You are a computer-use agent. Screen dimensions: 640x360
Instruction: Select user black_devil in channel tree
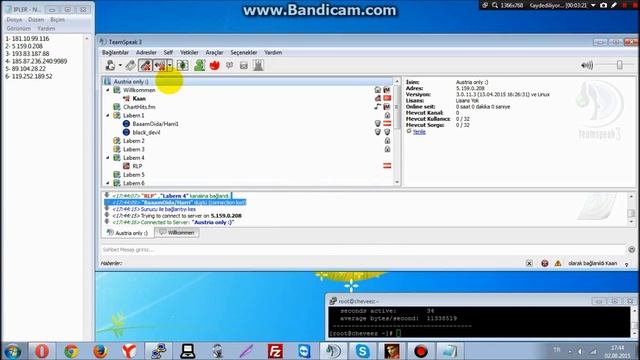[146, 132]
